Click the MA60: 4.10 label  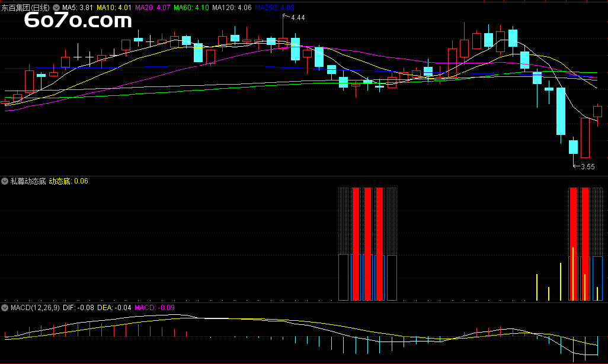pyautogui.click(x=191, y=7)
